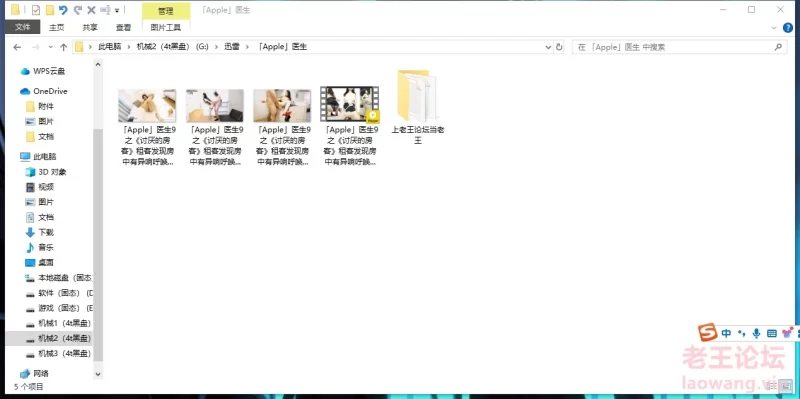
Task: Go up one folder level with Up arrow
Action: [x=63, y=47]
